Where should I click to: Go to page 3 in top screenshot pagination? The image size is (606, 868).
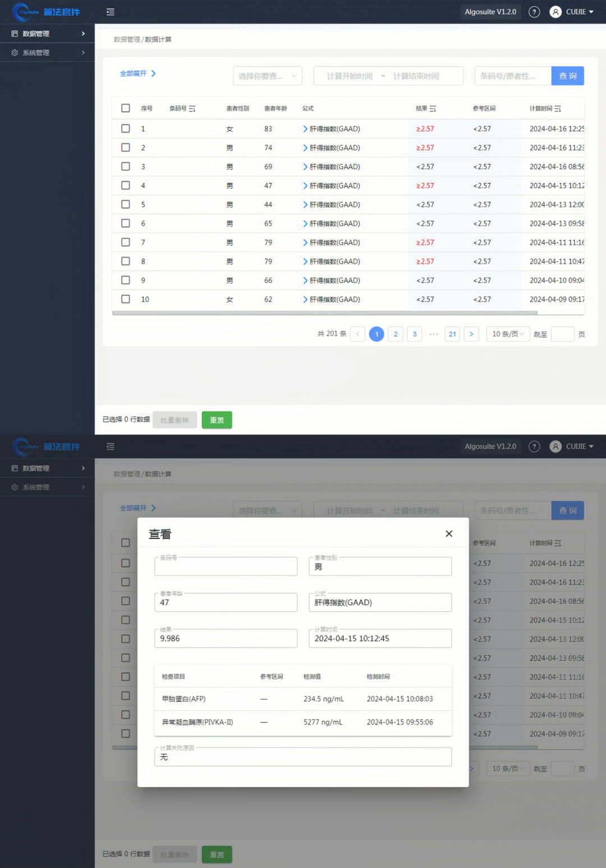tap(415, 334)
